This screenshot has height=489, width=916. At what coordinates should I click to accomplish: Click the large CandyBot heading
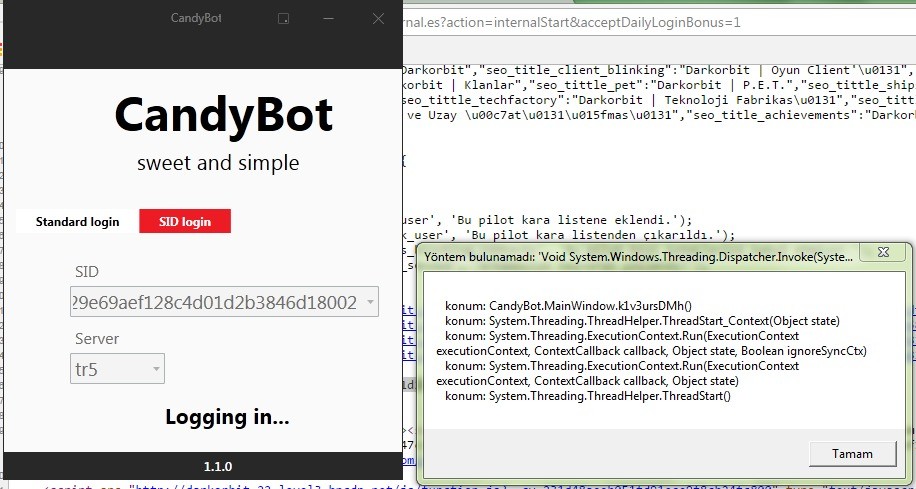click(x=224, y=116)
